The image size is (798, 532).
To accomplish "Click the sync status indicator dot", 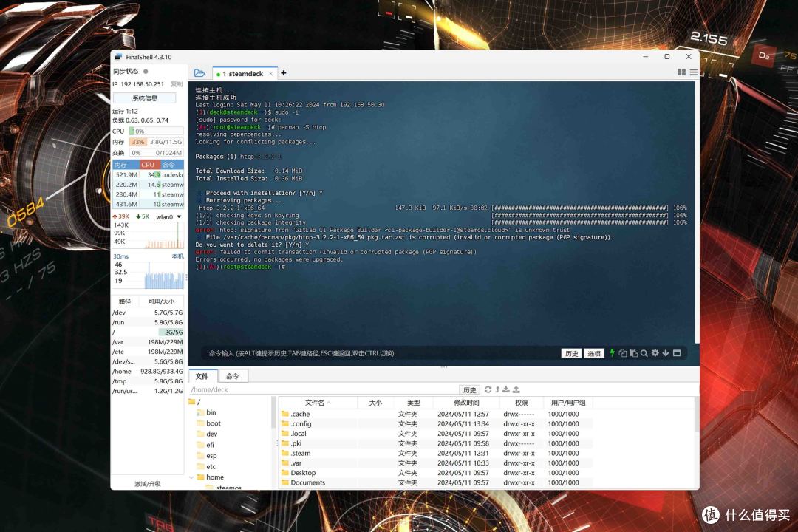I will click(146, 71).
